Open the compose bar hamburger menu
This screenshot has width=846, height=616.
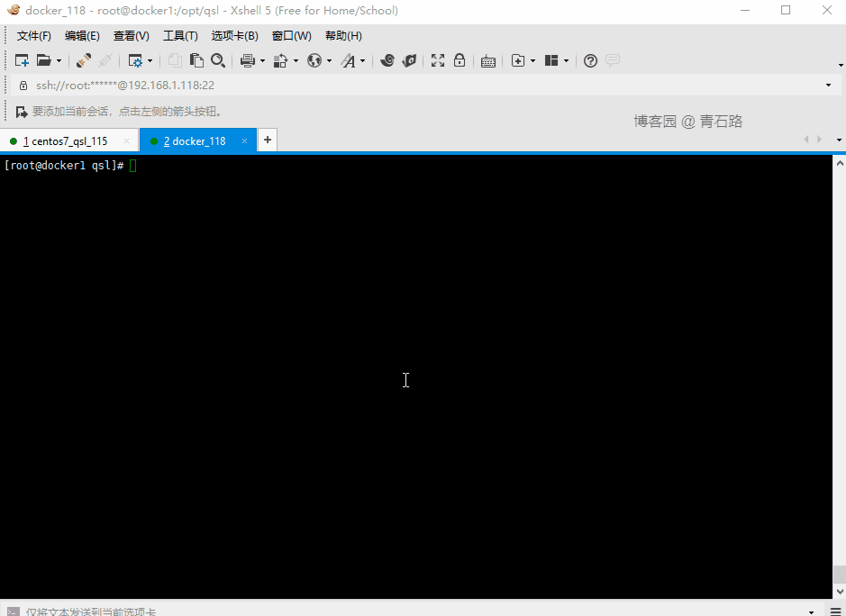[x=836, y=611]
